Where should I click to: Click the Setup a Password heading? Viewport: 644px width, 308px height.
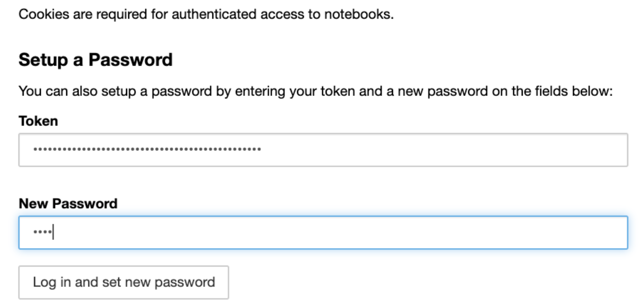(95, 60)
